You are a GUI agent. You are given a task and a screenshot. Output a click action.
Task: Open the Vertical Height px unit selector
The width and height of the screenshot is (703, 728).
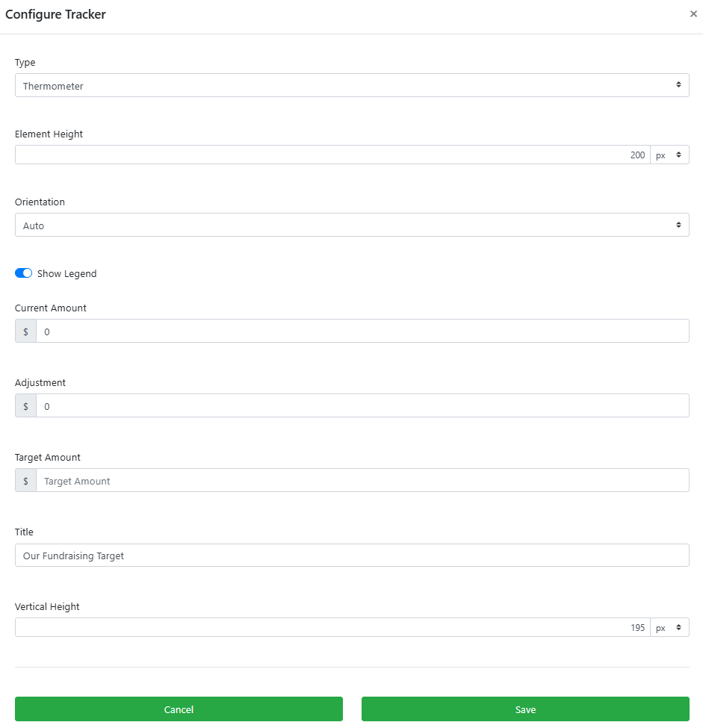[x=669, y=627]
